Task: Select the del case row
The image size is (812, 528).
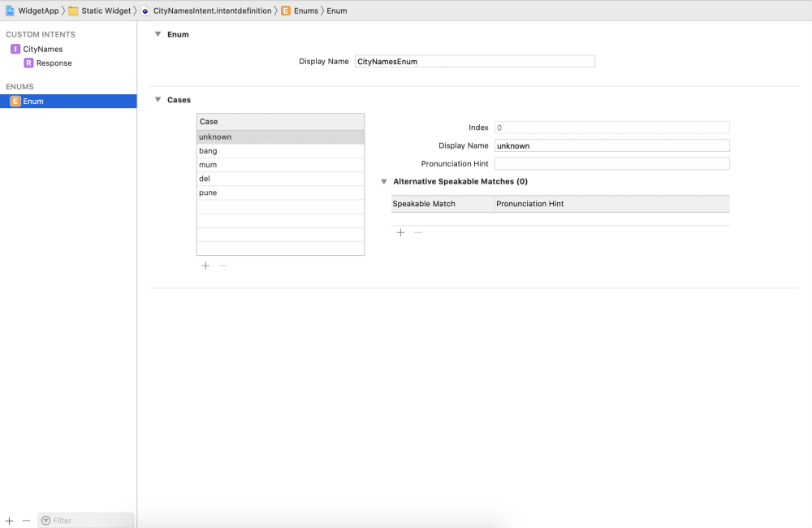Action: coord(280,179)
